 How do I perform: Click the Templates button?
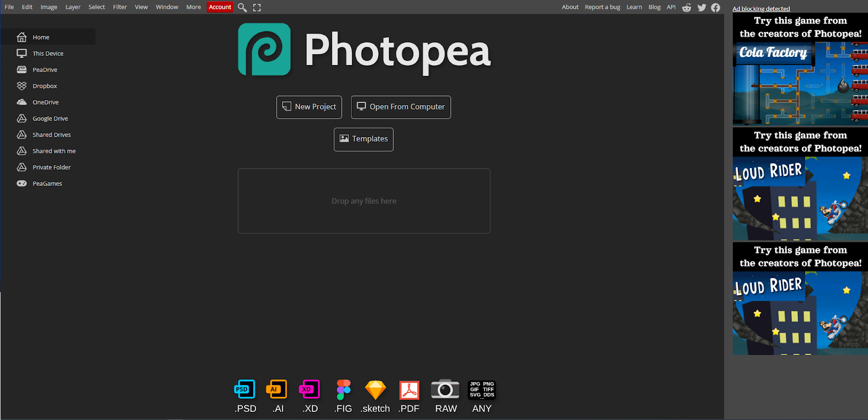(363, 139)
